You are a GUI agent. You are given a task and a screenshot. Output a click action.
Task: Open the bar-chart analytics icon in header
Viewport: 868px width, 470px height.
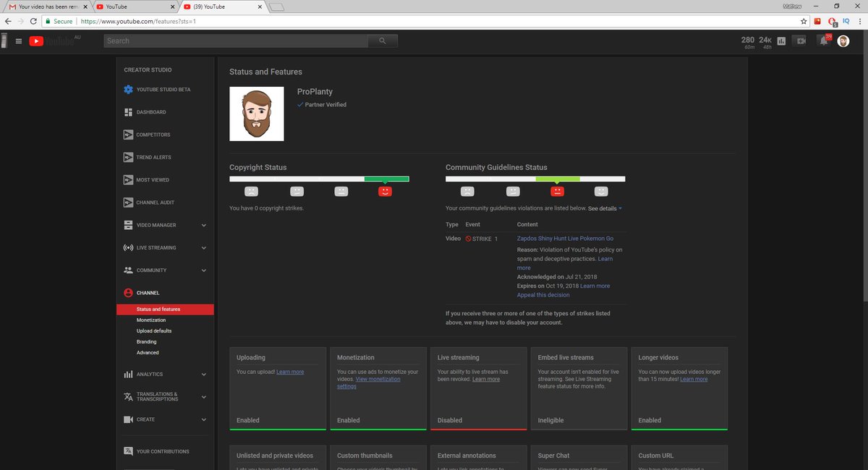coord(781,41)
